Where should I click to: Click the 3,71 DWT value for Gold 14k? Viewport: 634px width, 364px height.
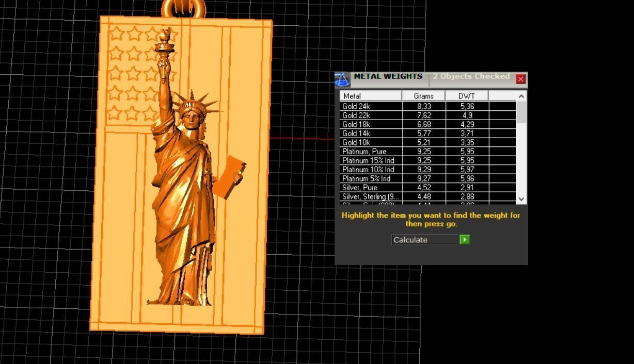point(467,134)
